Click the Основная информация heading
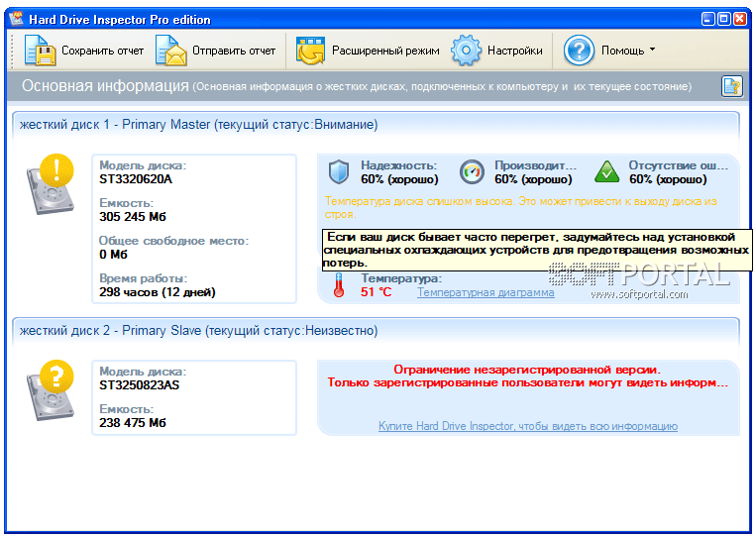 pyautogui.click(x=105, y=86)
